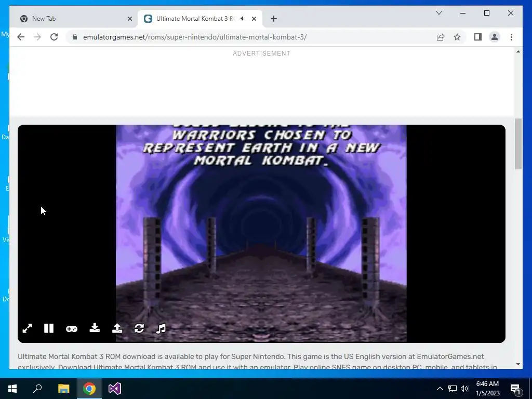532x399 pixels.
Task: Open Chrome profile menu
Action: click(x=495, y=37)
